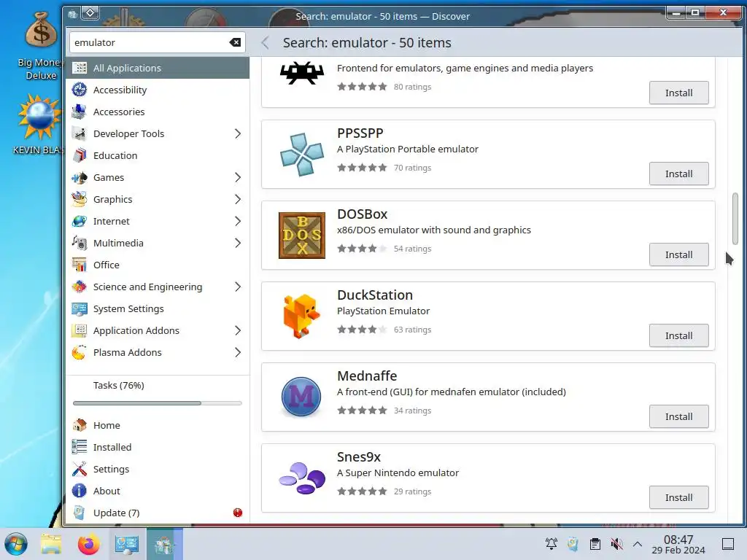Open the Office category
Viewport: 747px width, 560px height.
click(158, 265)
